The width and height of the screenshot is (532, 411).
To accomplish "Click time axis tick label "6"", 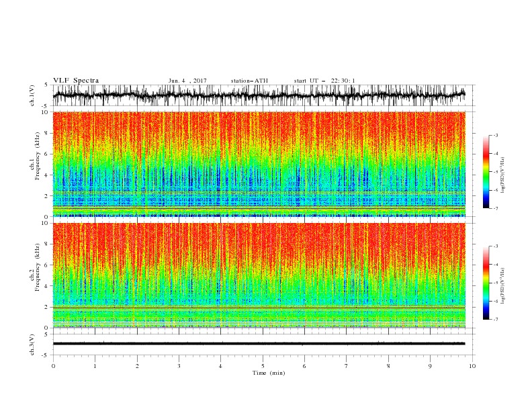I will [x=304, y=366].
